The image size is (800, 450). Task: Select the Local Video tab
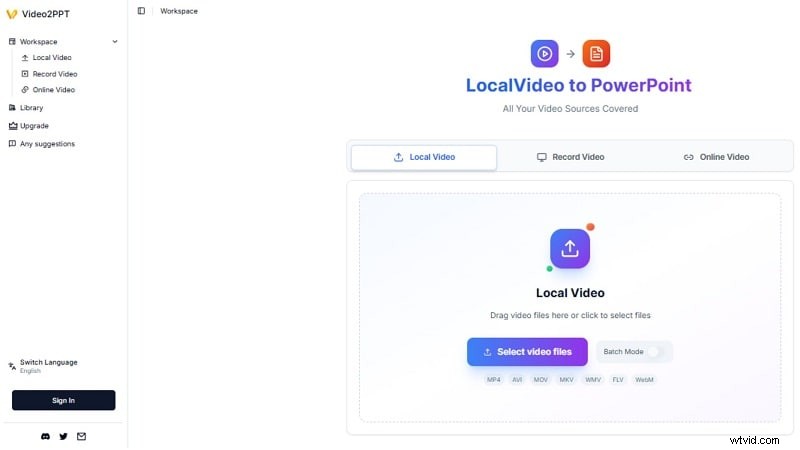tap(424, 157)
